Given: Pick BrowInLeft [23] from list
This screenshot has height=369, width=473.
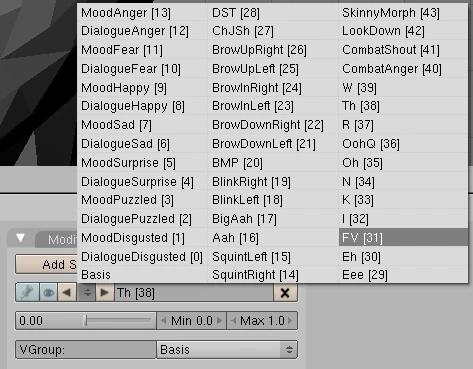Looking at the screenshot, I should point(273,106).
